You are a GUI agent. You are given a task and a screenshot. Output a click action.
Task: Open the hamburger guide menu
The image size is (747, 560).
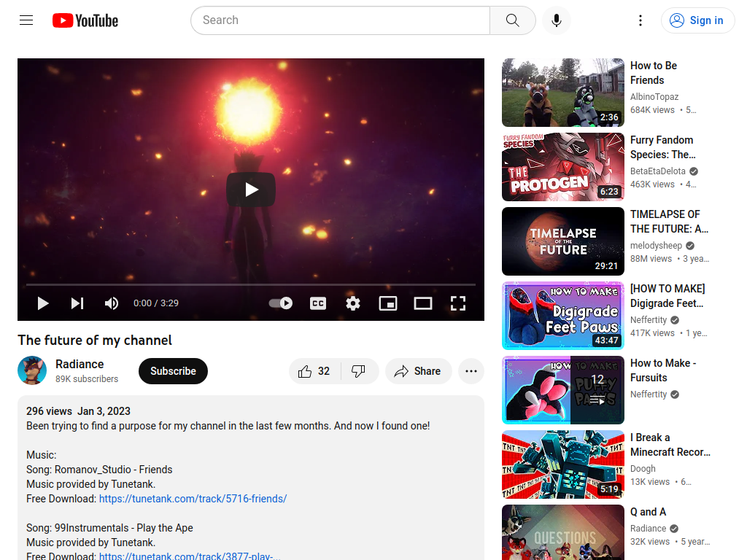26,20
